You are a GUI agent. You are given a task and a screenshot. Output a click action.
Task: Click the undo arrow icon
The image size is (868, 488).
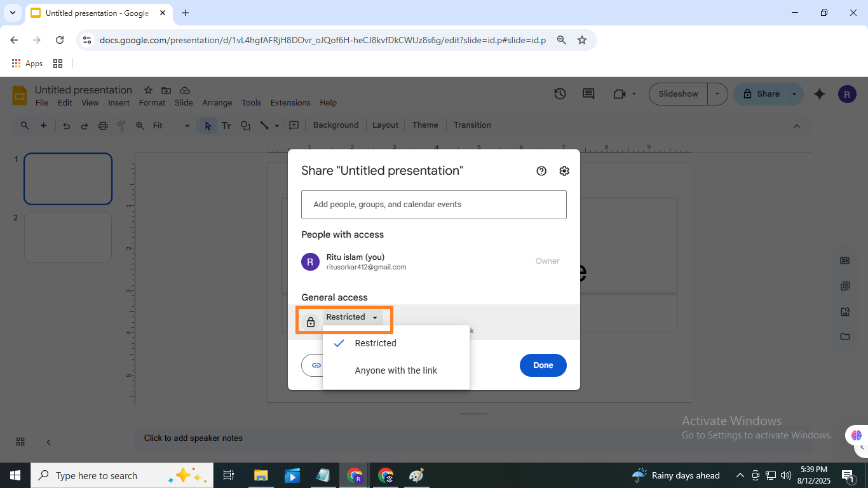pos(67,126)
